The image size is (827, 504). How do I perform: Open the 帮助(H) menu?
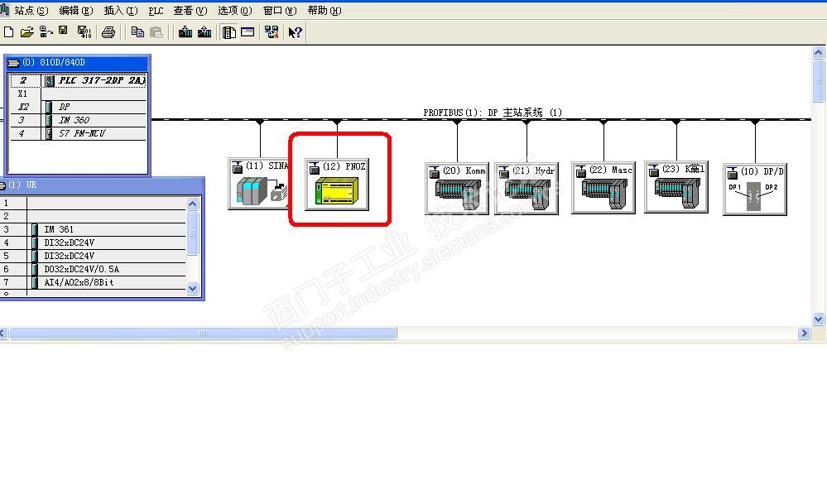point(325,11)
